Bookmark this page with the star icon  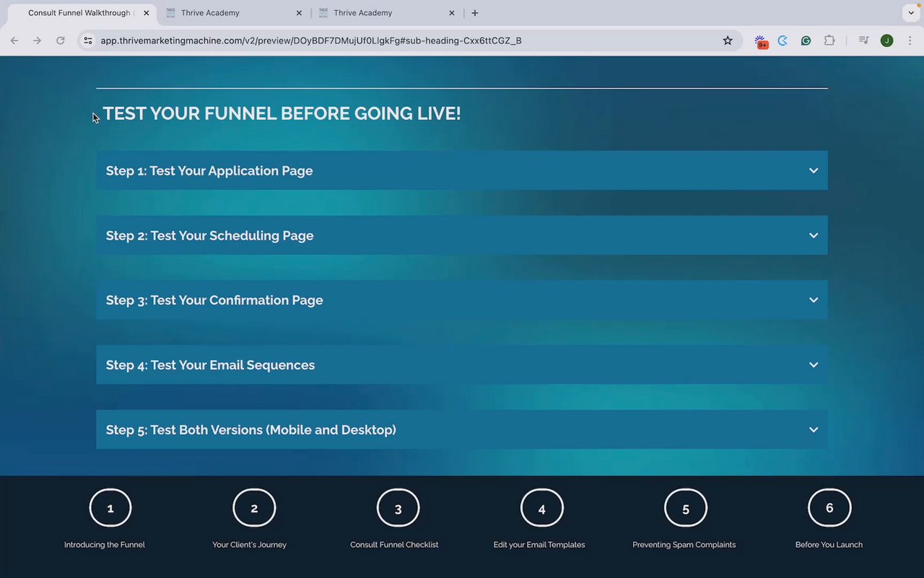[x=728, y=40]
